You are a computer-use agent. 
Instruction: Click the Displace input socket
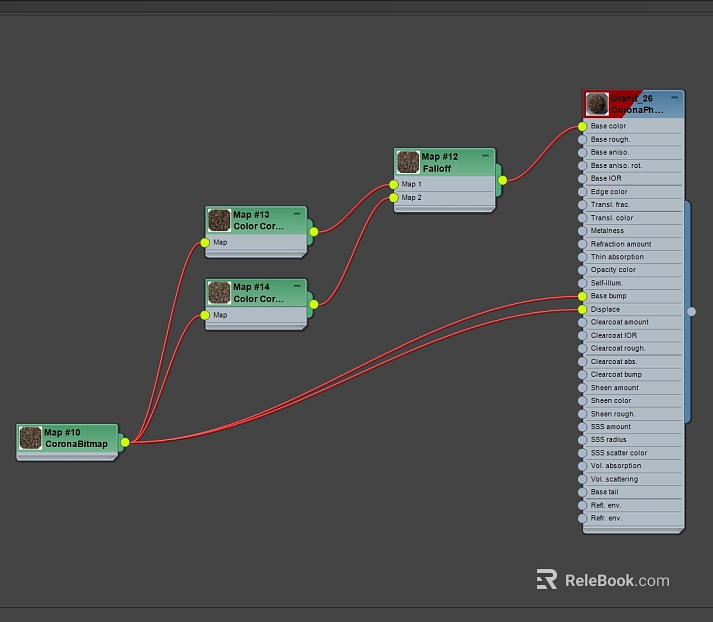(x=582, y=310)
